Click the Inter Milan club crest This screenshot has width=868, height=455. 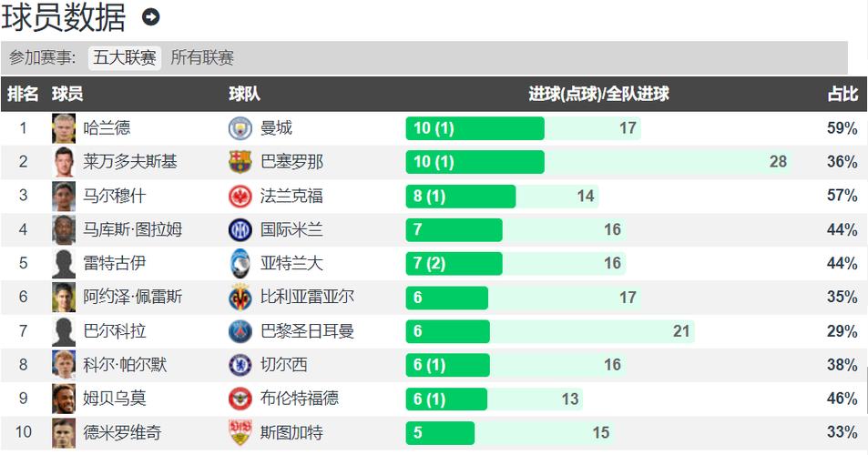(240, 229)
